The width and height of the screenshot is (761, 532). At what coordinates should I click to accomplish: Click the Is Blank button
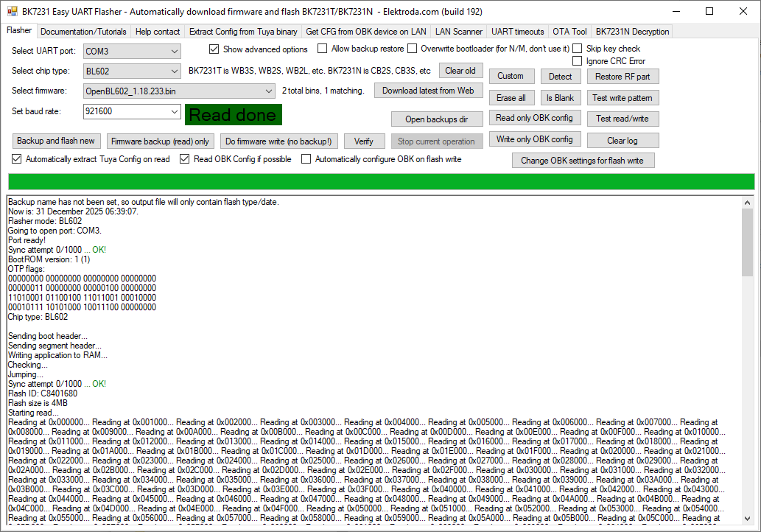[x=561, y=98]
